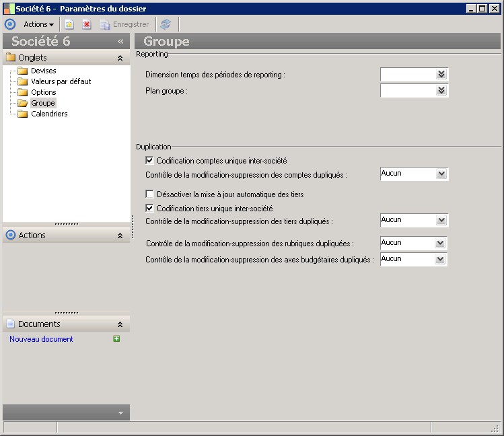Click the Calendriers folder icon

(x=22, y=114)
